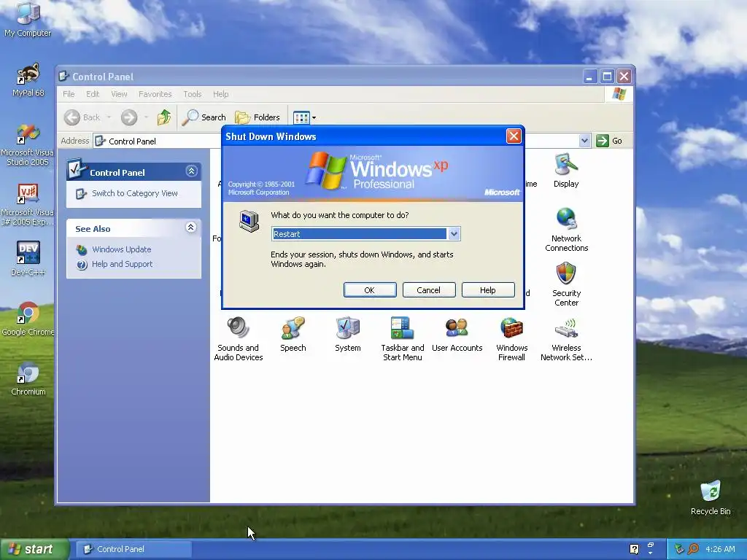Click the Start button
Screen dimensions: 747x560
[34, 549]
